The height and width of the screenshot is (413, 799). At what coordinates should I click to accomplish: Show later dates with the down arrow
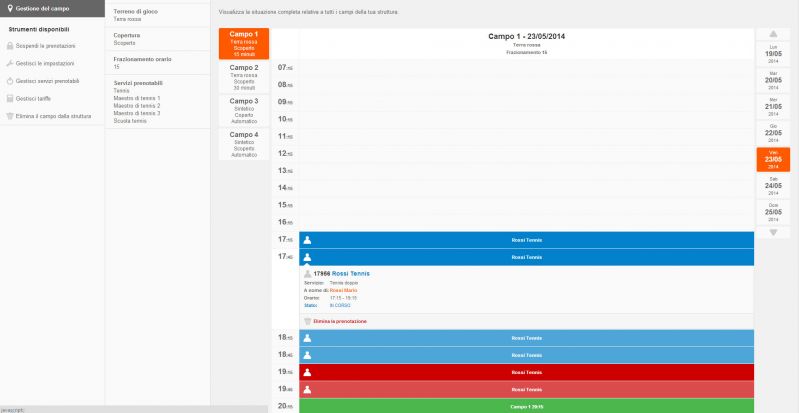tap(773, 233)
